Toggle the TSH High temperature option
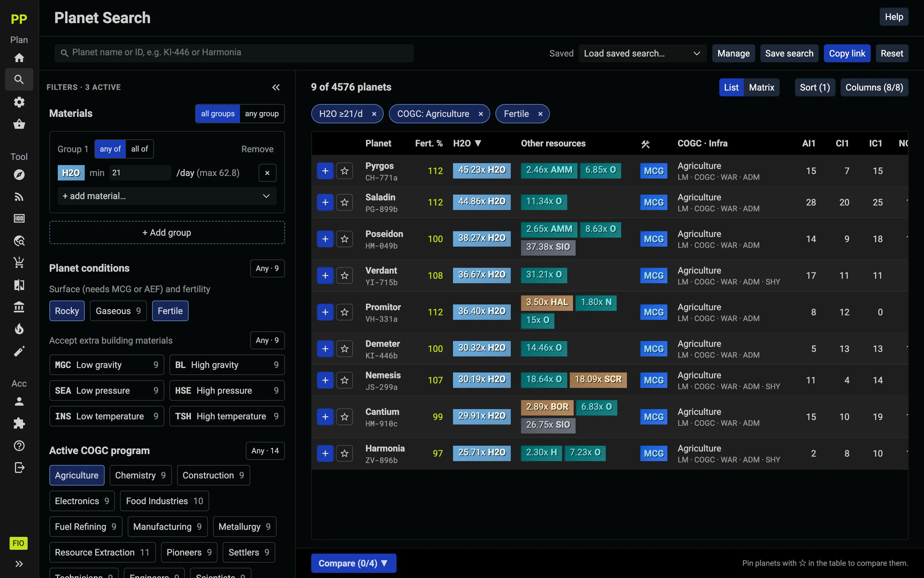 click(x=227, y=416)
